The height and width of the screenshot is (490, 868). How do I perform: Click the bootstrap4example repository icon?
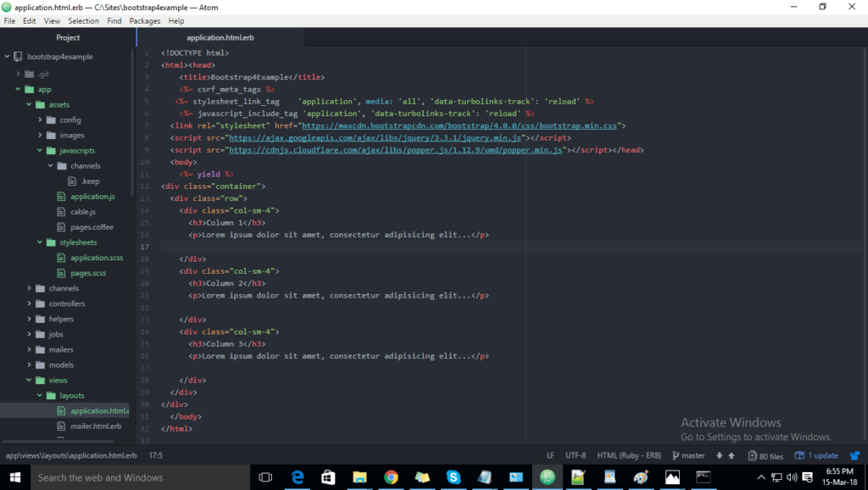(x=19, y=57)
